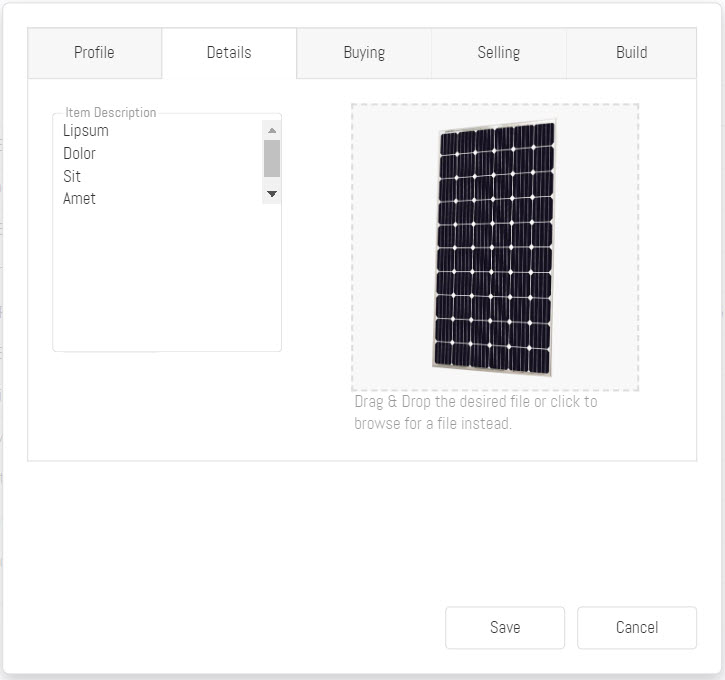The image size is (725, 680).
Task: Click the description scrollbar down arrow
Action: 272,194
